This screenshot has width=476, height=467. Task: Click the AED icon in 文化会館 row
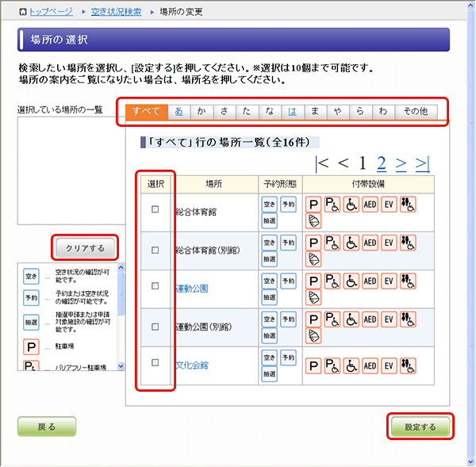(x=370, y=366)
